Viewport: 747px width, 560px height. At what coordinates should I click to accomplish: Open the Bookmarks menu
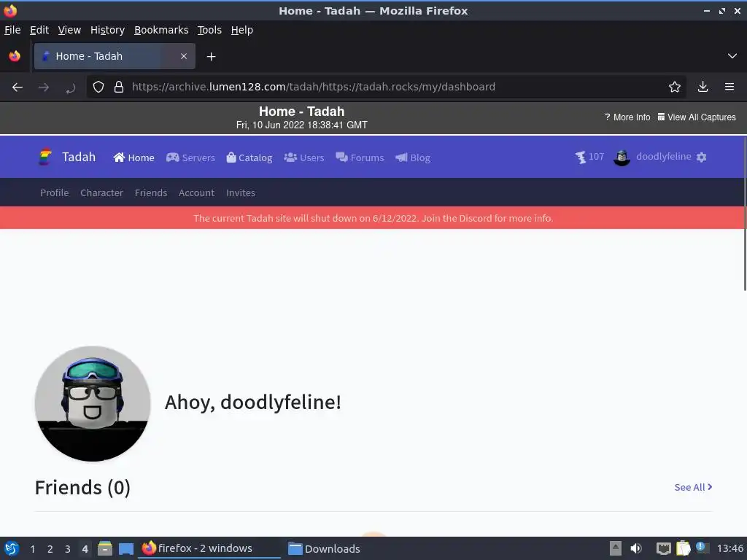(161, 30)
